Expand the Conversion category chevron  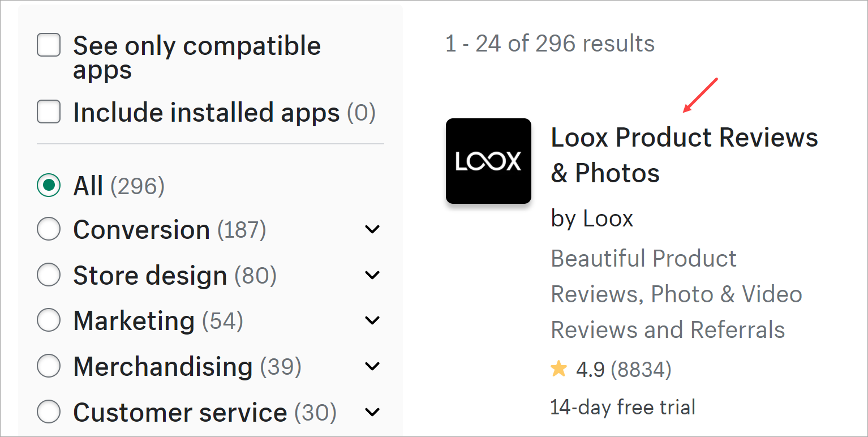(372, 229)
